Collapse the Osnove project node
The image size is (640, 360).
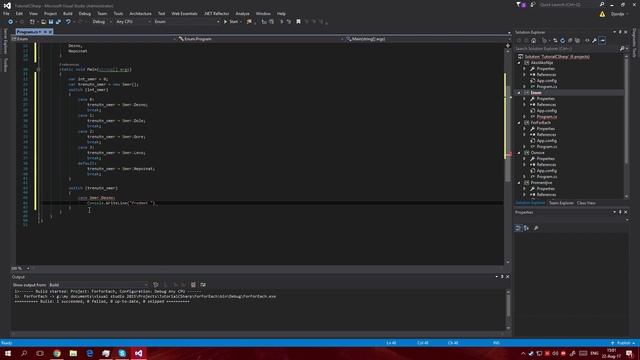[x=519, y=153]
